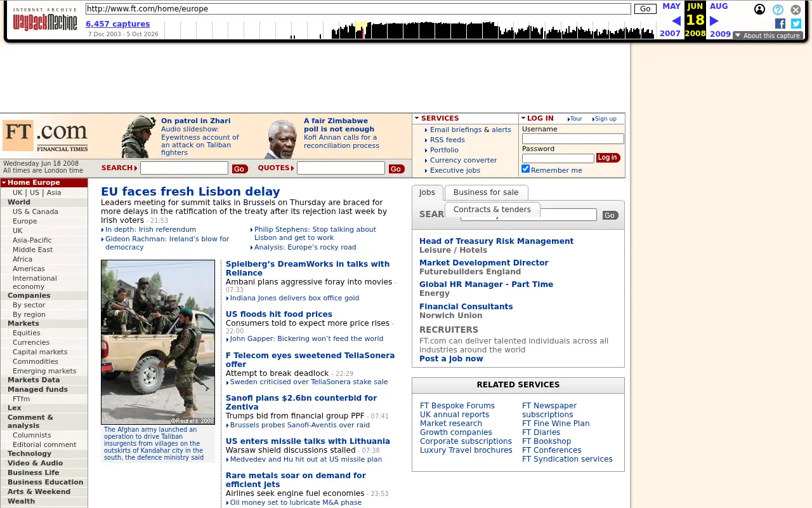Image resolution: width=812 pixels, height=508 pixels.
Task: Click the Sign up link
Action: tap(605, 119)
